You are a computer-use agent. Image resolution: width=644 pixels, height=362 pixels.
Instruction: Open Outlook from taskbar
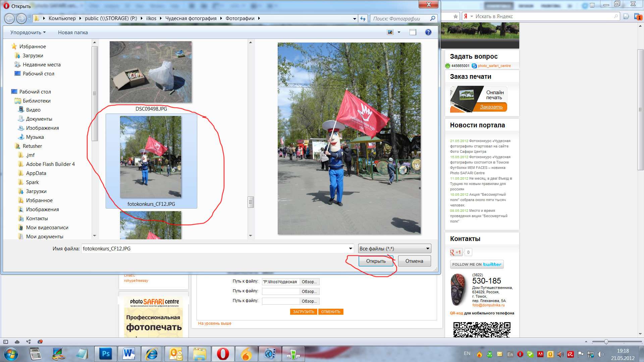click(175, 354)
